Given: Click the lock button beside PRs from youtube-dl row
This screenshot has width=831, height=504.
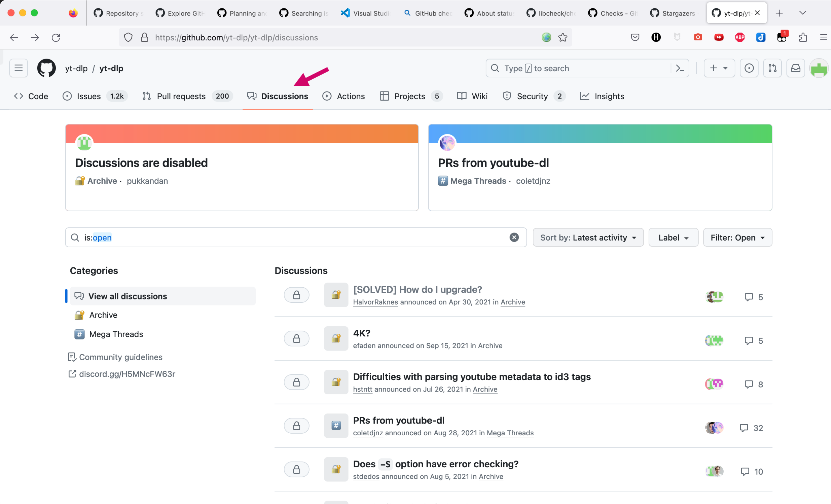Looking at the screenshot, I should click(296, 426).
